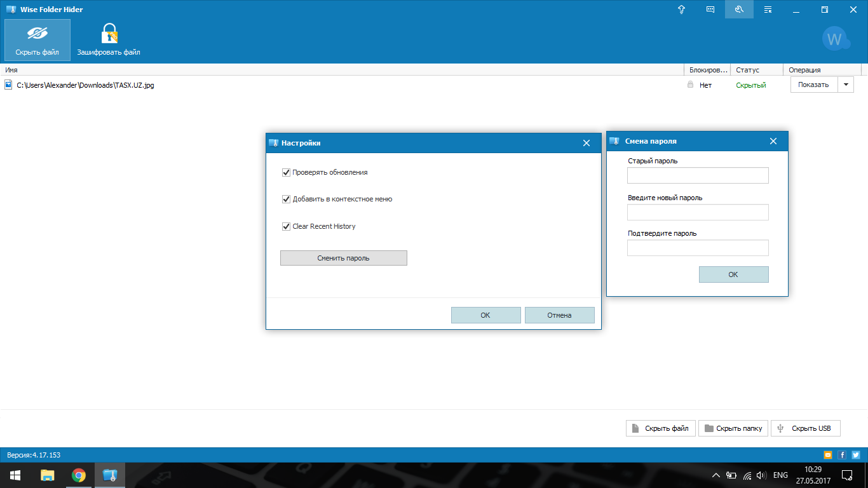Focus the Введите новый пароль field
868x488 pixels.
[x=698, y=212]
